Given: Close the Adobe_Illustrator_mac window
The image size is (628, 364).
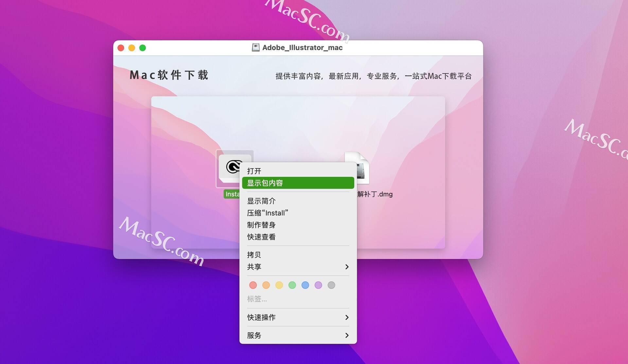Looking at the screenshot, I should [x=121, y=48].
